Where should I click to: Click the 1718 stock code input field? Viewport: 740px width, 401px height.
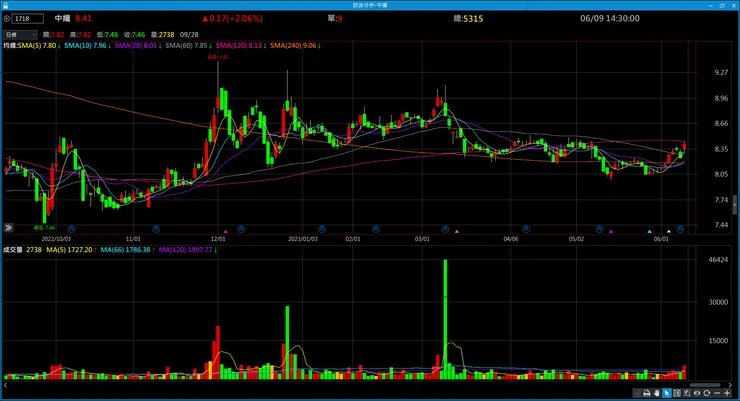pyautogui.click(x=28, y=18)
